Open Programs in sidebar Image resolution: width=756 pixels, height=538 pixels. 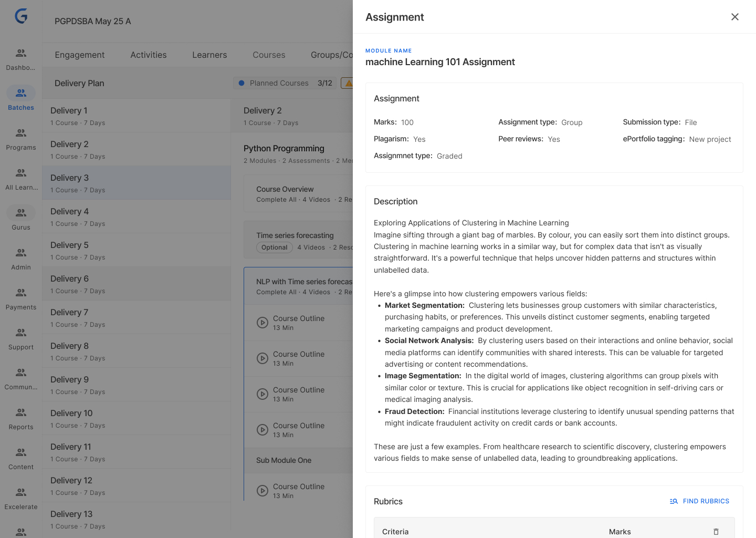click(x=21, y=139)
